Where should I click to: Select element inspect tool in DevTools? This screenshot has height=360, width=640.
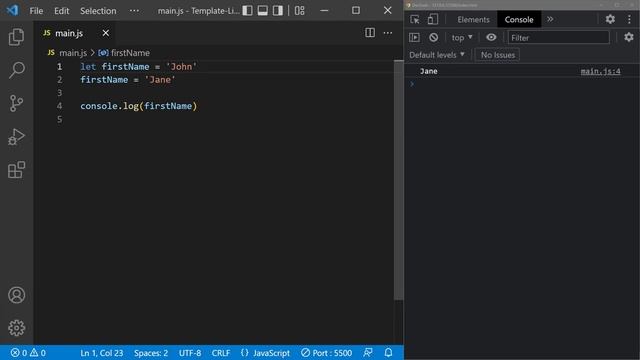tap(415, 19)
